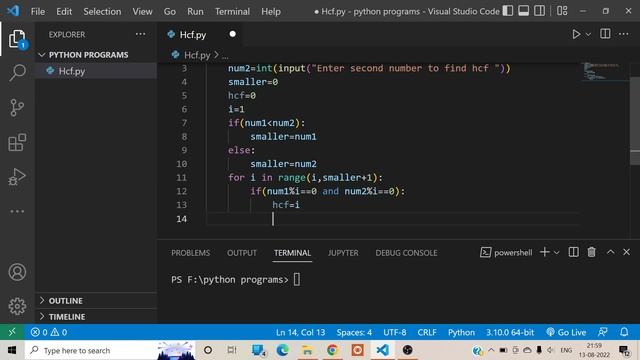The width and height of the screenshot is (640, 360).
Task: Open terminal launch profile dropdown arrow
Action: (556, 253)
